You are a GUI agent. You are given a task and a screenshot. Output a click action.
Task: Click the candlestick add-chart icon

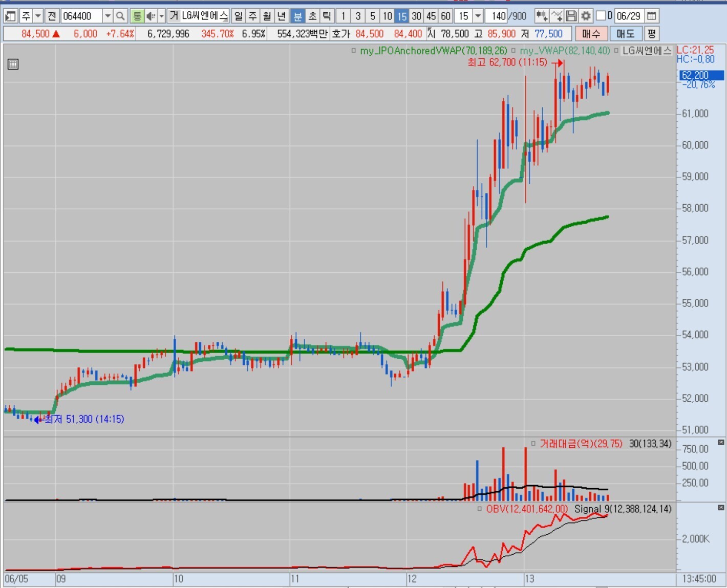542,16
